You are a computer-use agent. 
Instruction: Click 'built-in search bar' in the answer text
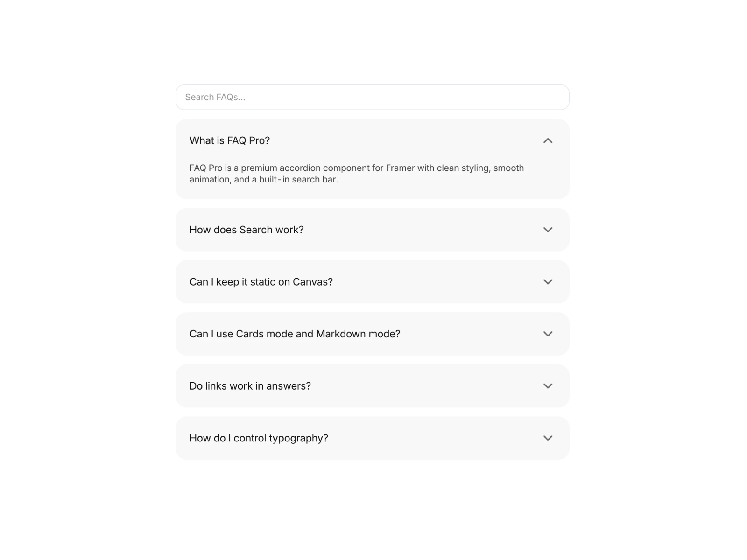[x=298, y=180]
